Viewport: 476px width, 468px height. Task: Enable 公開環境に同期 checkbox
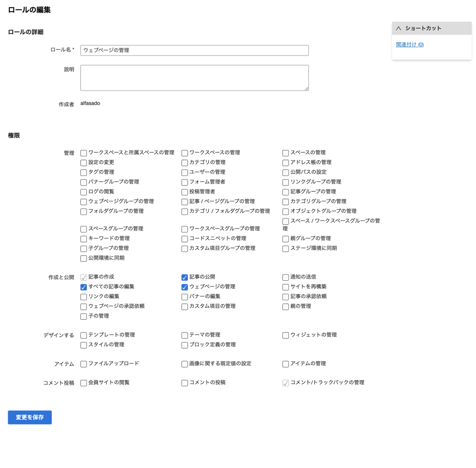[x=84, y=259]
